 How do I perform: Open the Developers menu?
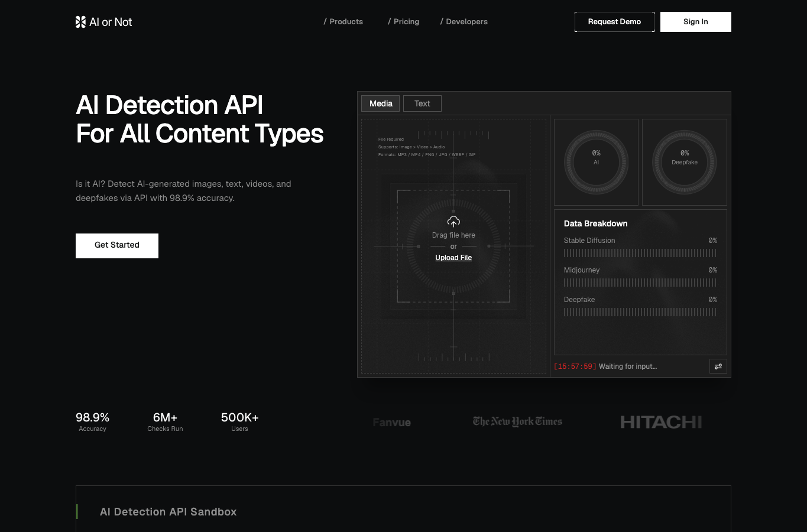[464, 22]
